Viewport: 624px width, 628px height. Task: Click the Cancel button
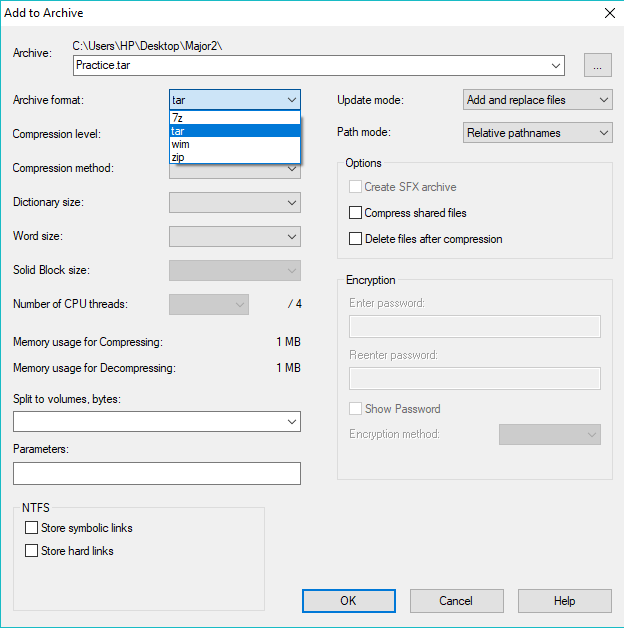click(x=456, y=601)
